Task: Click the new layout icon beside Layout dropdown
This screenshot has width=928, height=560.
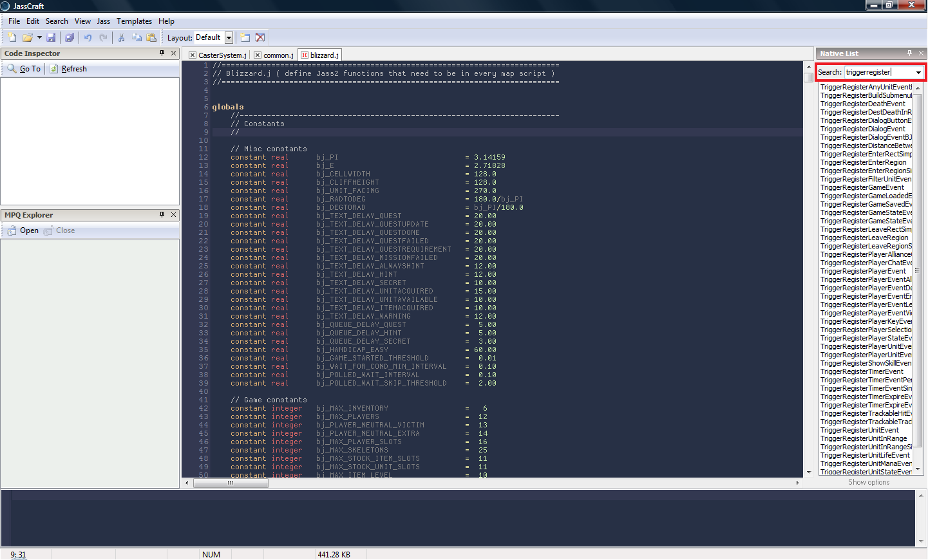Action: point(245,38)
